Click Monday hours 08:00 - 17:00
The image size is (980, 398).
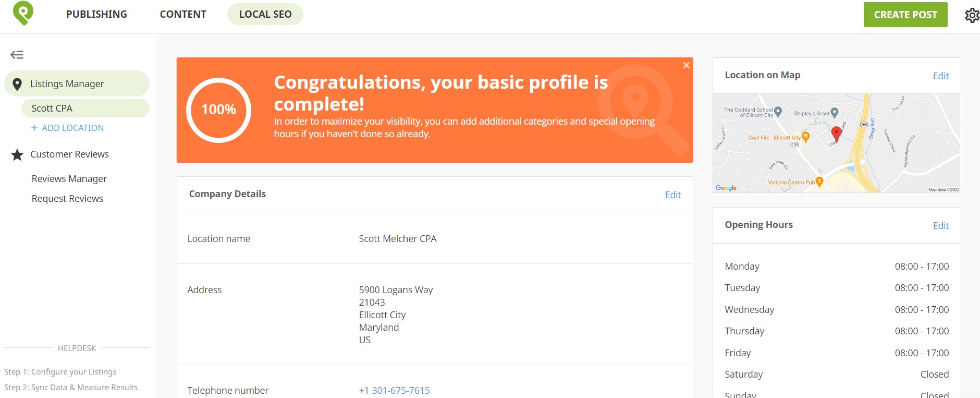(922, 266)
